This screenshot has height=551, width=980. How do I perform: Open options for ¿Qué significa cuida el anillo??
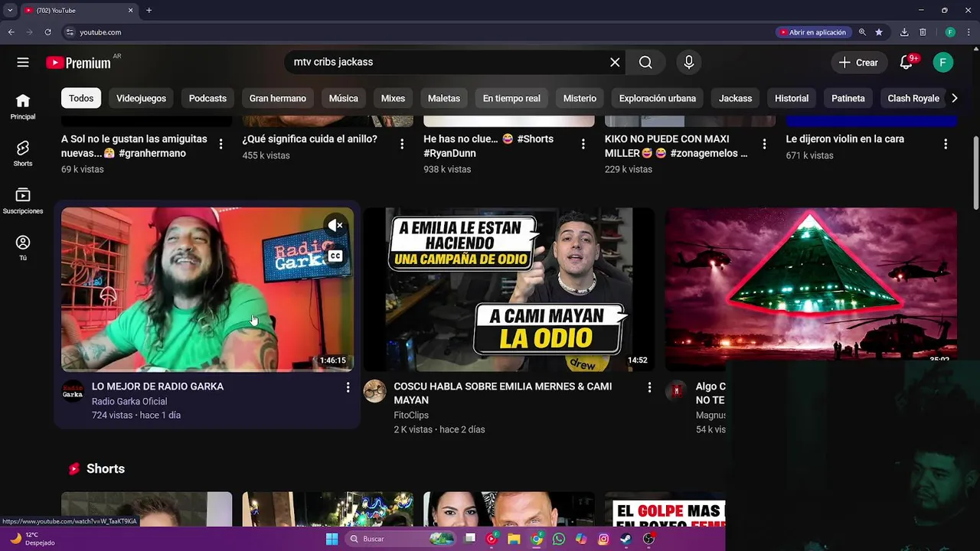[x=402, y=144]
